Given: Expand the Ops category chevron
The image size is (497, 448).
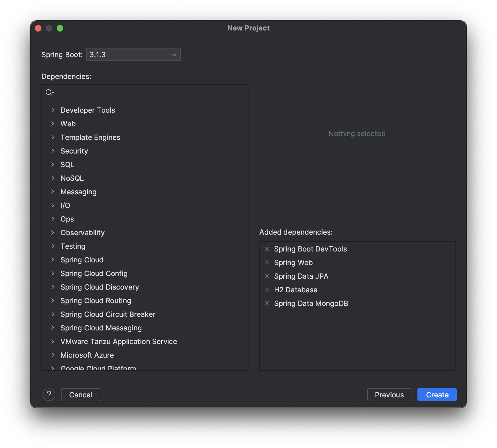Looking at the screenshot, I should click(x=53, y=219).
